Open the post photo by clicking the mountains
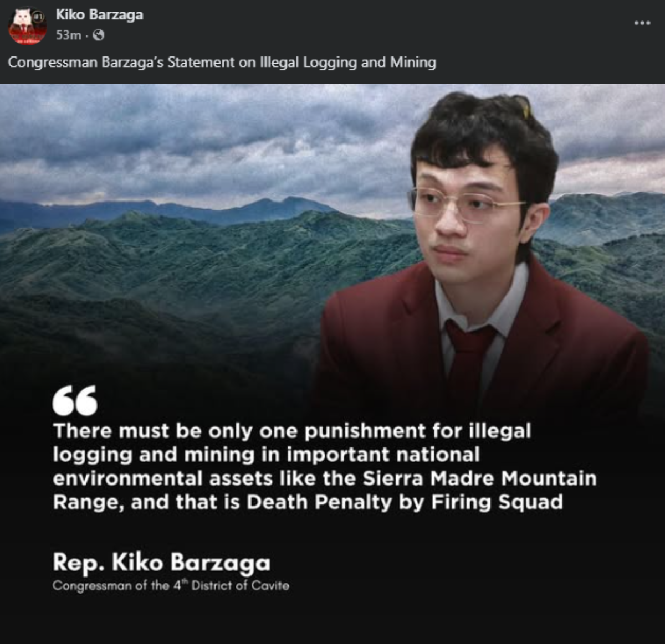This screenshot has width=665, height=644. (166, 260)
